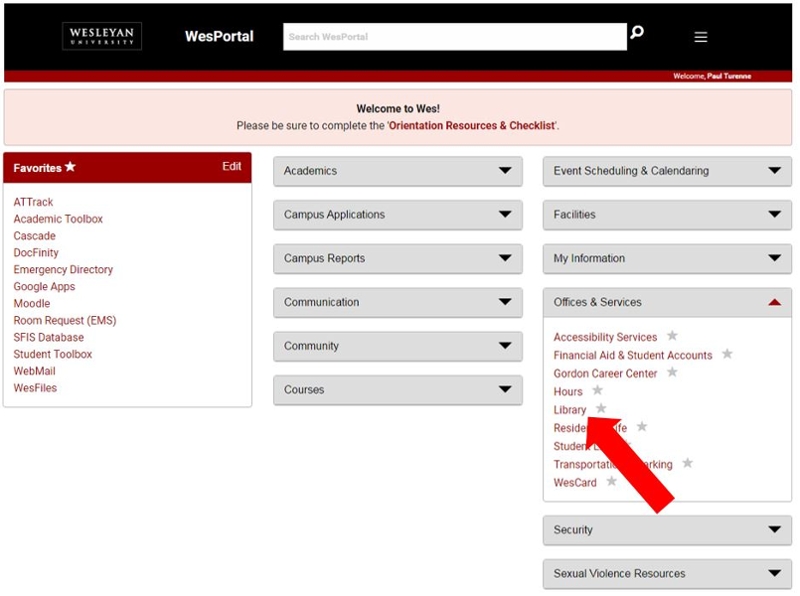Image resolution: width=800 pixels, height=596 pixels.
Task: Click the star beside Hours
Action: (x=597, y=390)
